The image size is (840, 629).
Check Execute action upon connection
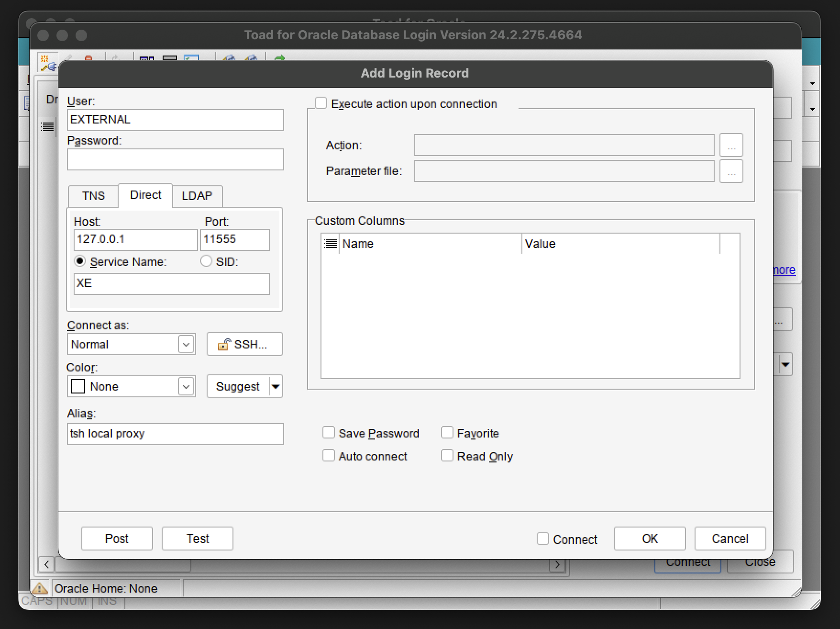[321, 102]
